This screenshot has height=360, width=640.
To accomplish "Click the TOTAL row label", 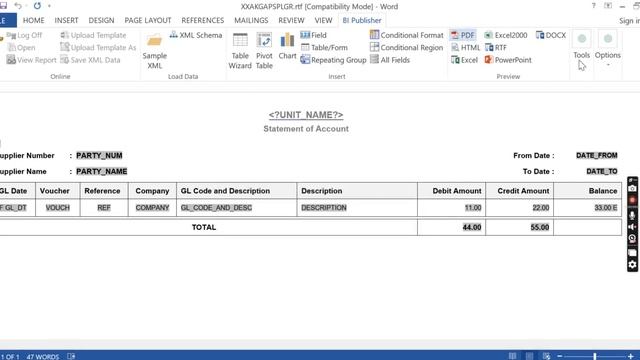I will pos(204,227).
